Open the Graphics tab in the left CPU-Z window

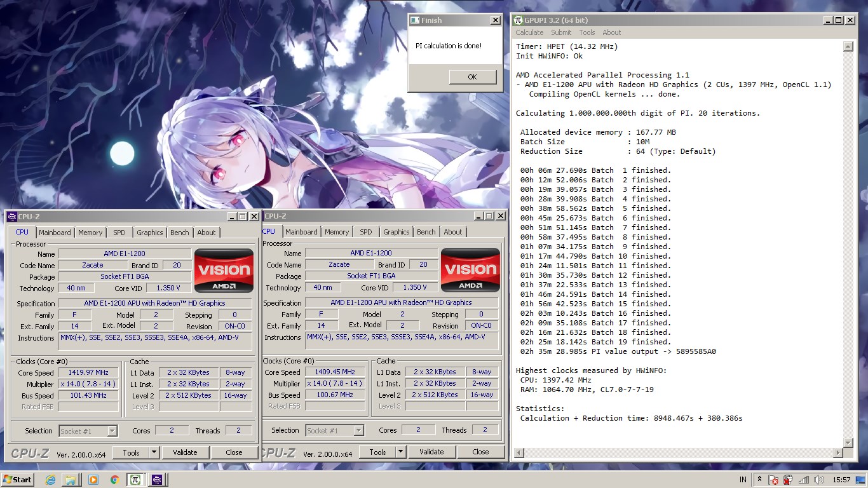[x=150, y=233]
